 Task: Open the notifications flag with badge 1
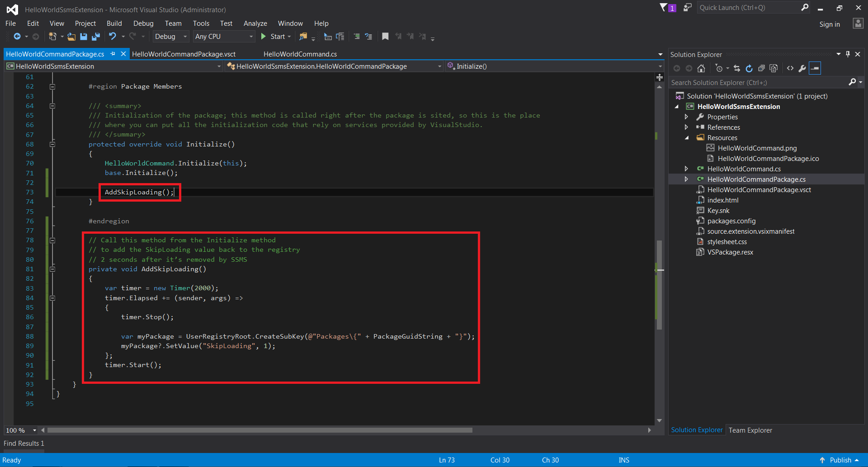coord(668,8)
